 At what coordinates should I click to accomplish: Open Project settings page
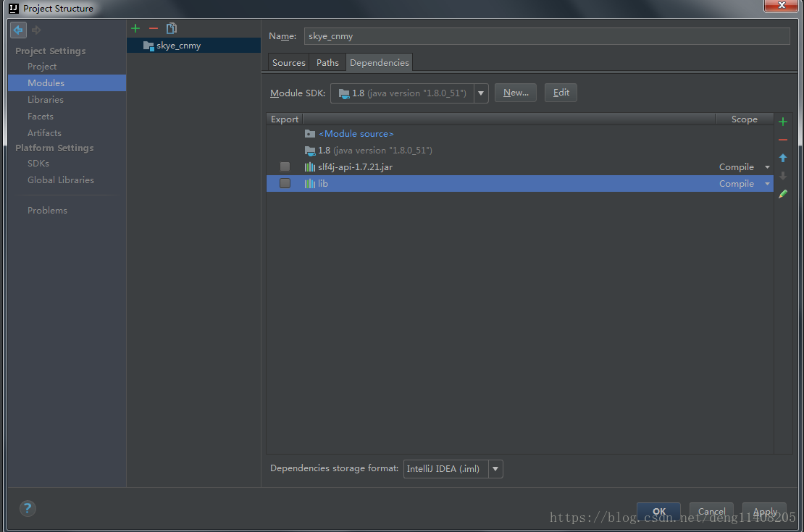42,67
